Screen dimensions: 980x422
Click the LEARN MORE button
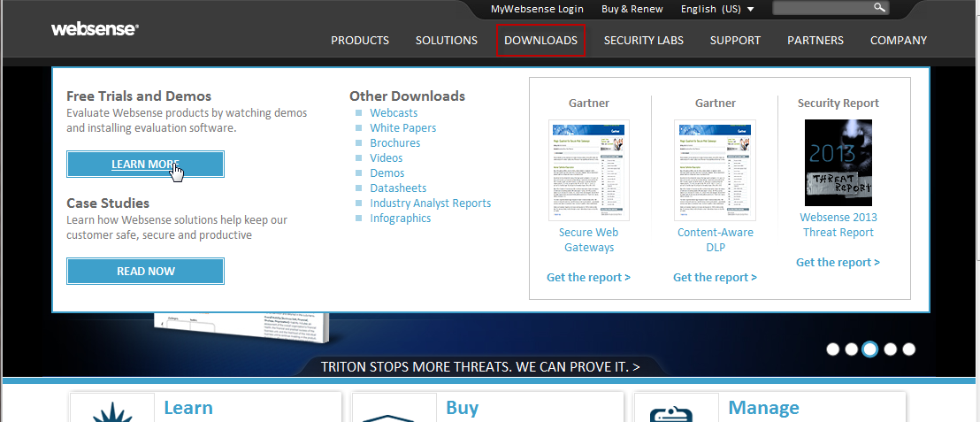click(x=146, y=165)
